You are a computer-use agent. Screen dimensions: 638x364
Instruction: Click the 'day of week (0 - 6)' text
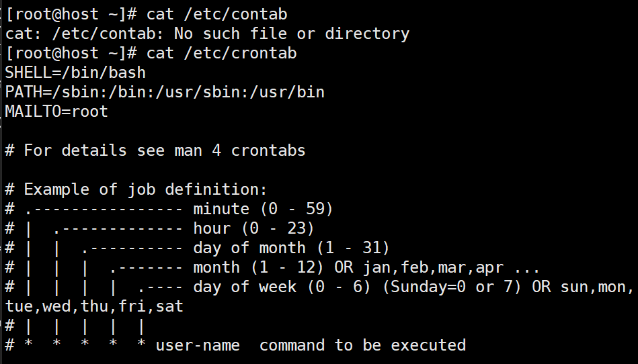pyautogui.click(x=282, y=287)
